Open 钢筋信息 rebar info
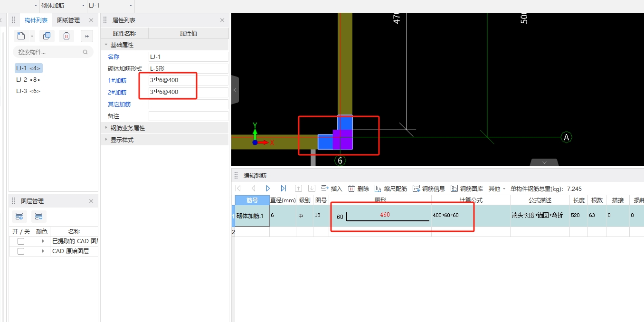 tap(429, 189)
